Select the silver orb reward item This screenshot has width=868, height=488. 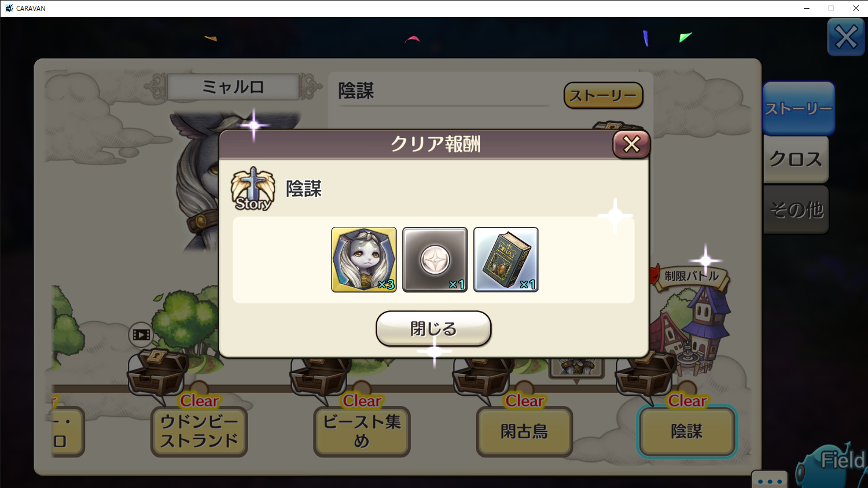tap(435, 259)
